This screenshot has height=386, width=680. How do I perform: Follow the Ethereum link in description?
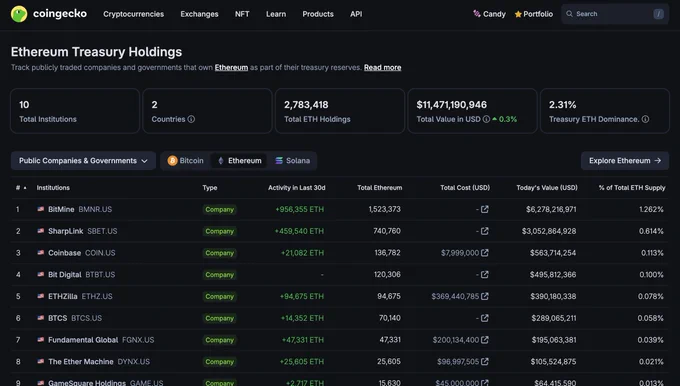coord(231,67)
